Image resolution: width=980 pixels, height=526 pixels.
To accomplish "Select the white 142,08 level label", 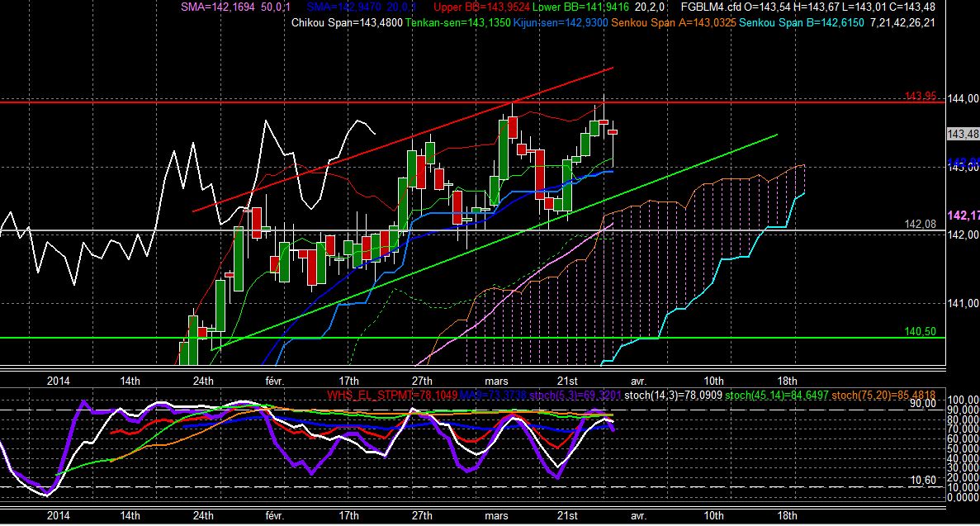I will pyautogui.click(x=921, y=224).
